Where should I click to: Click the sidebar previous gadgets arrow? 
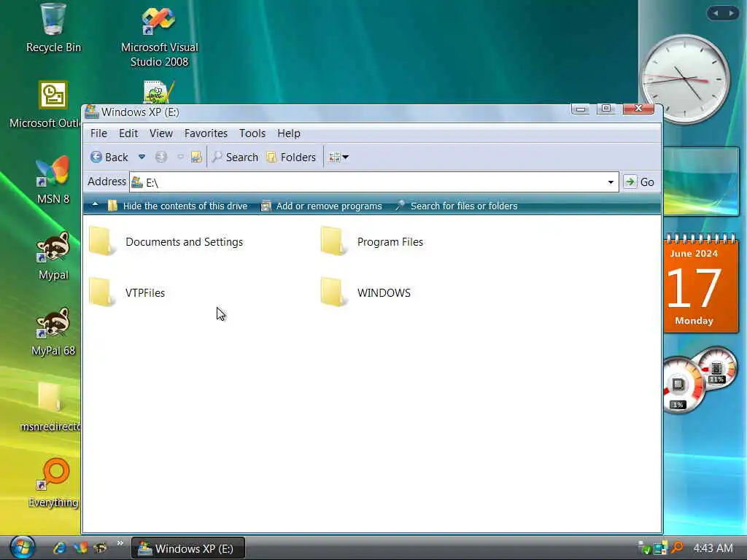pos(716,13)
